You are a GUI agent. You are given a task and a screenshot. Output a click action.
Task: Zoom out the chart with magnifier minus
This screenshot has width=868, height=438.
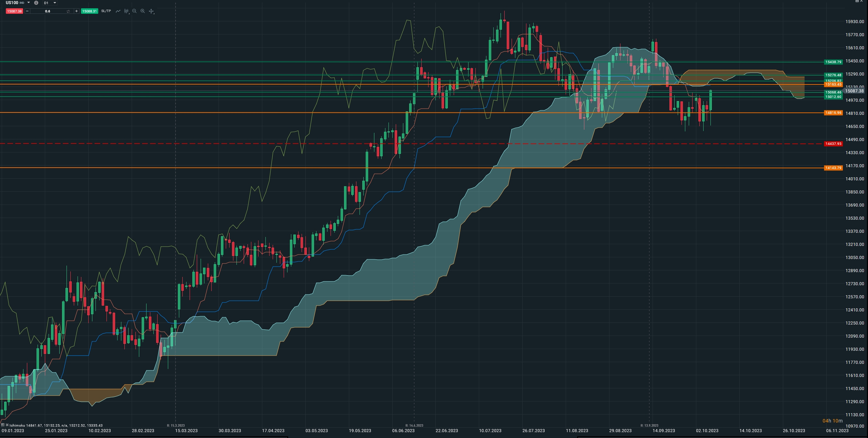(134, 11)
